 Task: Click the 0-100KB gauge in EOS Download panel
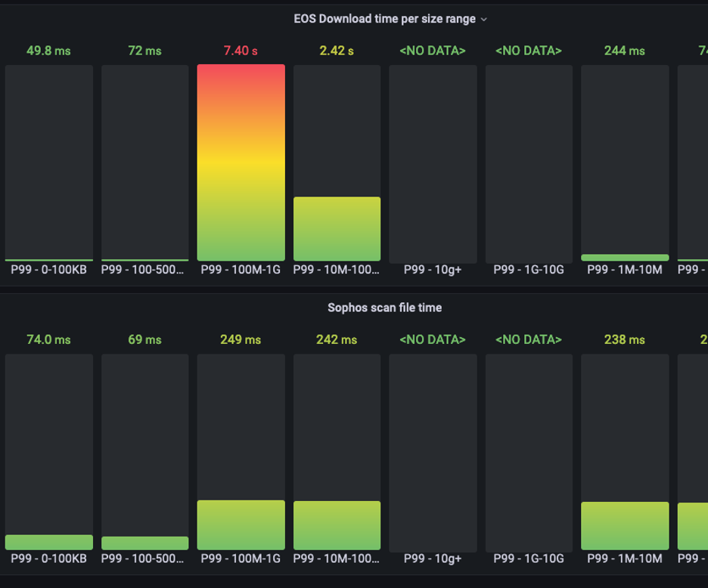point(49,162)
